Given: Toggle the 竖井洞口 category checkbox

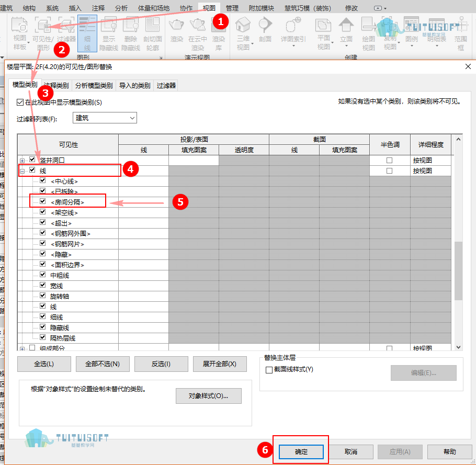Looking at the screenshot, I should [32, 160].
